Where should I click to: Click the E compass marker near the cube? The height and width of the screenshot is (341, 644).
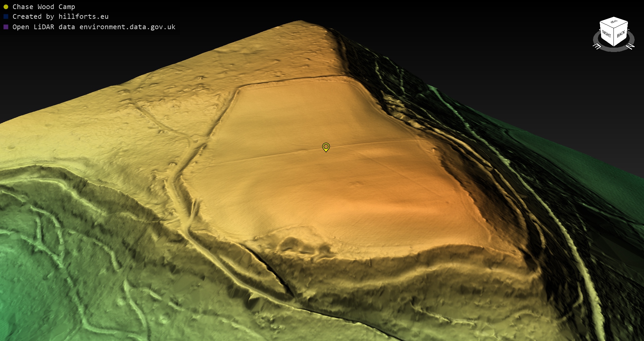coord(597,47)
